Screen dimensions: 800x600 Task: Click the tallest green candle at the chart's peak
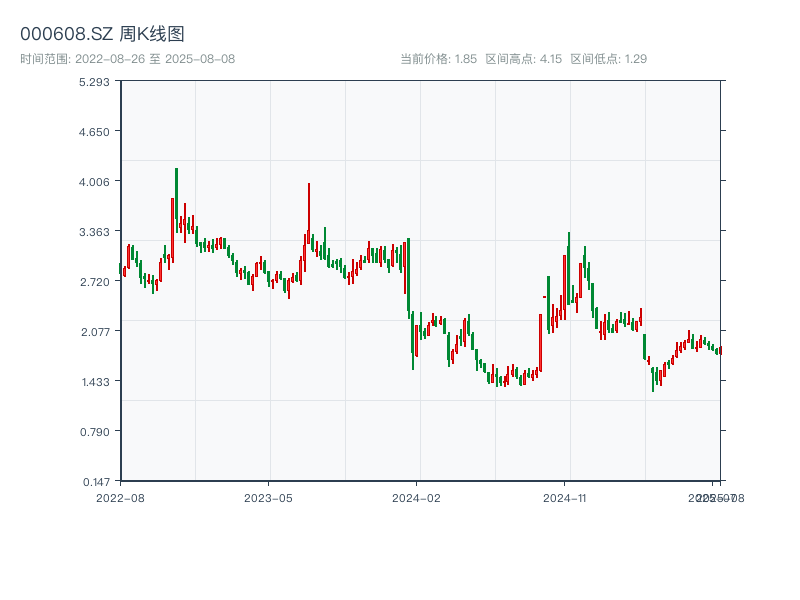coord(177,198)
